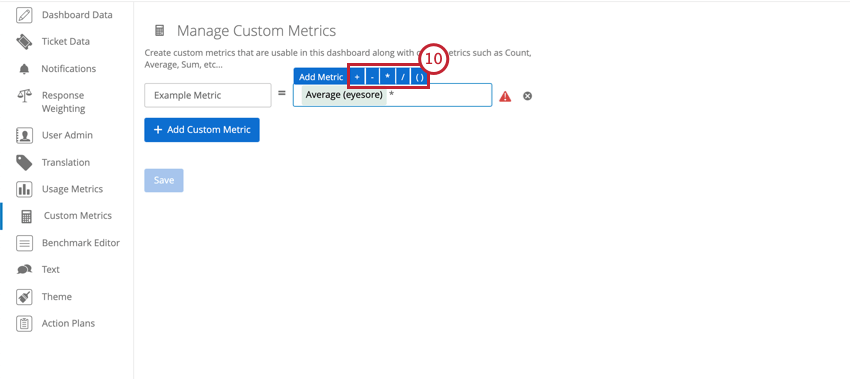Click the Example Metric name field
This screenshot has width=850, height=379.
pos(208,95)
